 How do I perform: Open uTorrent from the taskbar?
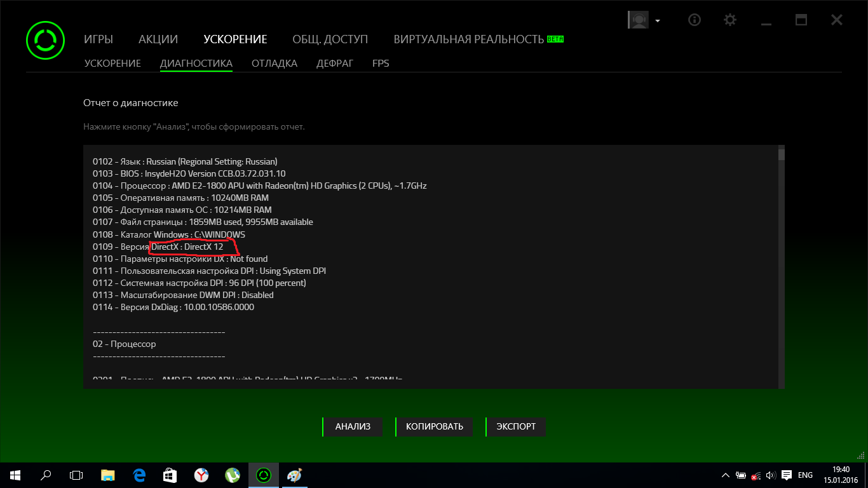(233, 475)
